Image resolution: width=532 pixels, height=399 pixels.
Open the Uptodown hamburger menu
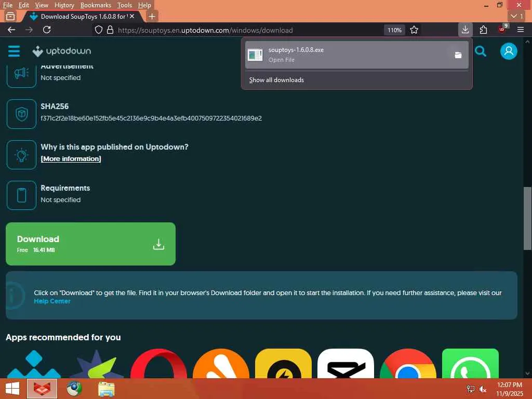pyautogui.click(x=14, y=51)
